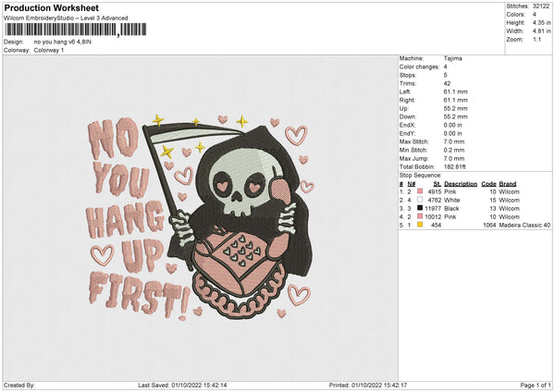This screenshot has width=555, height=392.
Task: Click the '7.0 mm' value beside Max Stitch
Action: tap(454, 141)
